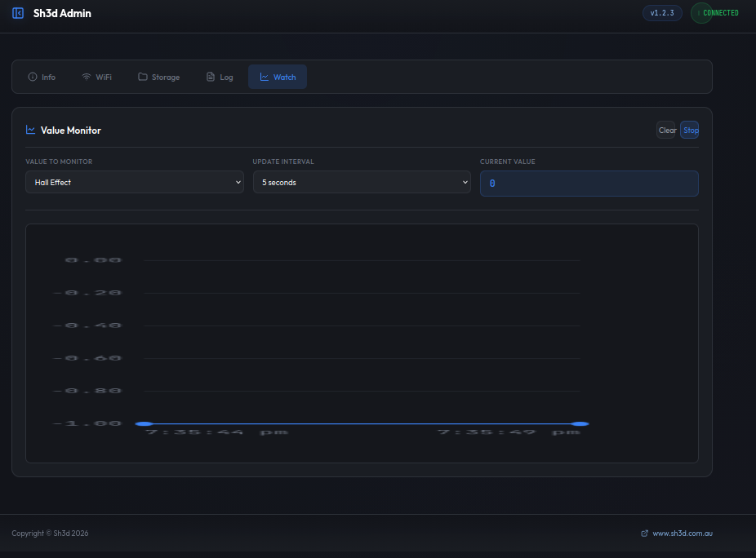Click the Log document icon

point(211,77)
